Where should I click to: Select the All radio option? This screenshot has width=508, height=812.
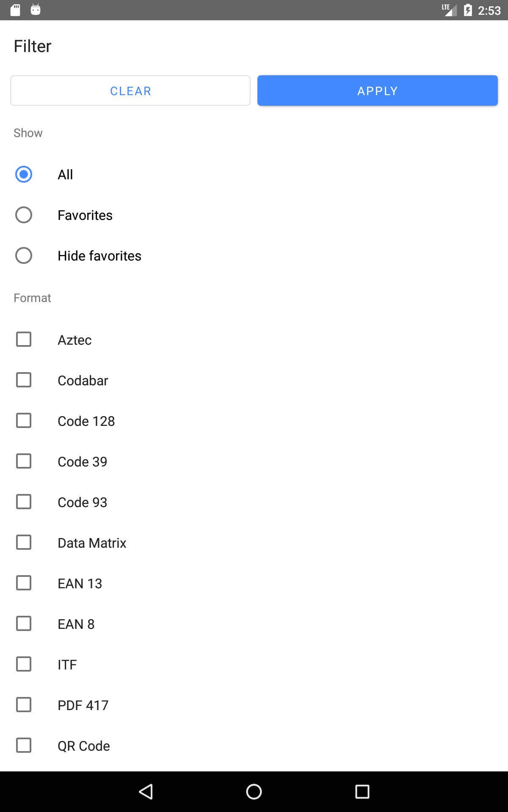coord(24,174)
